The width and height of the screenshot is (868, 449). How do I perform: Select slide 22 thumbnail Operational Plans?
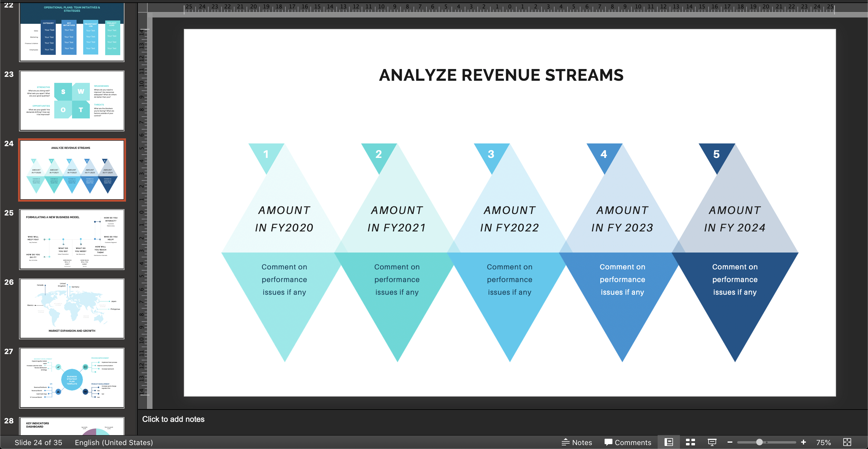[x=72, y=32]
